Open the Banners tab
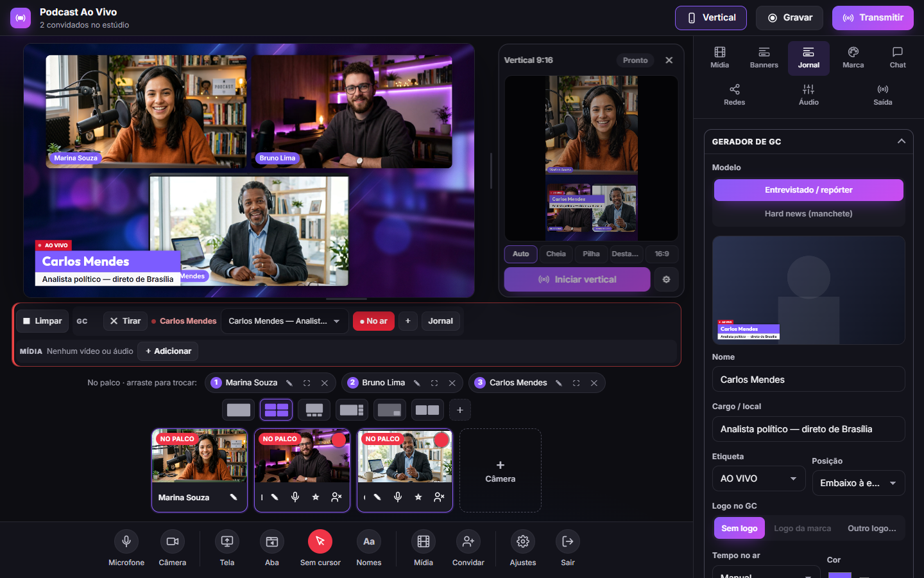The width and height of the screenshot is (924, 578). 764,58
